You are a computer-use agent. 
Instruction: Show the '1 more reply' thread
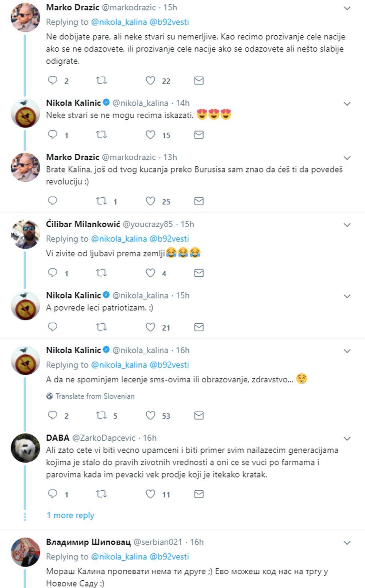click(x=70, y=515)
